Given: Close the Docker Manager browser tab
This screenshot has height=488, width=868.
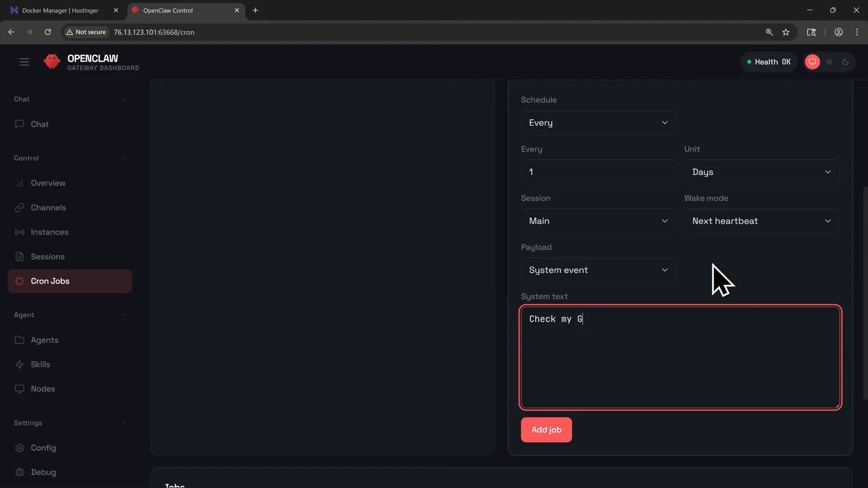Looking at the screenshot, I should click(116, 10).
